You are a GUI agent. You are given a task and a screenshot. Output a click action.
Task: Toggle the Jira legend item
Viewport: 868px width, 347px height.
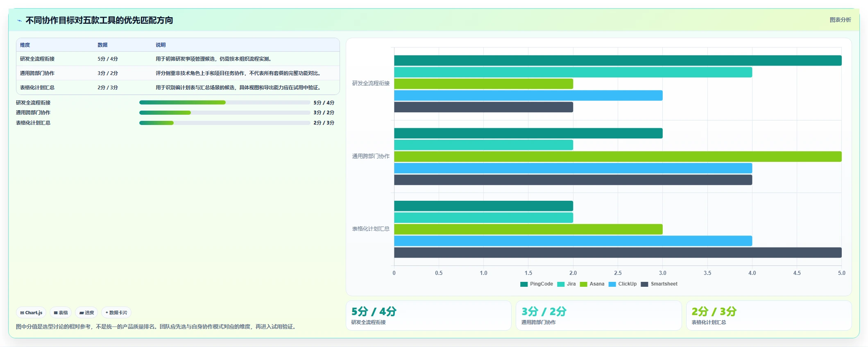pyautogui.click(x=567, y=284)
